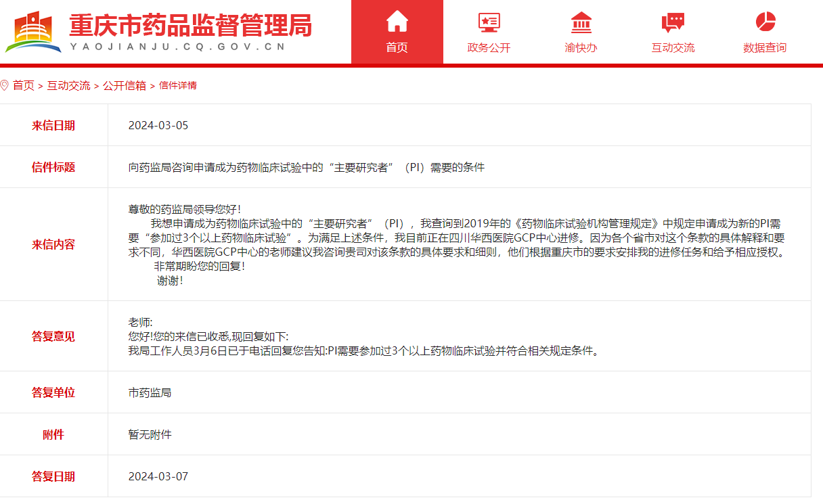Click the home icon above 首页
The width and height of the screenshot is (823, 504).
396,22
